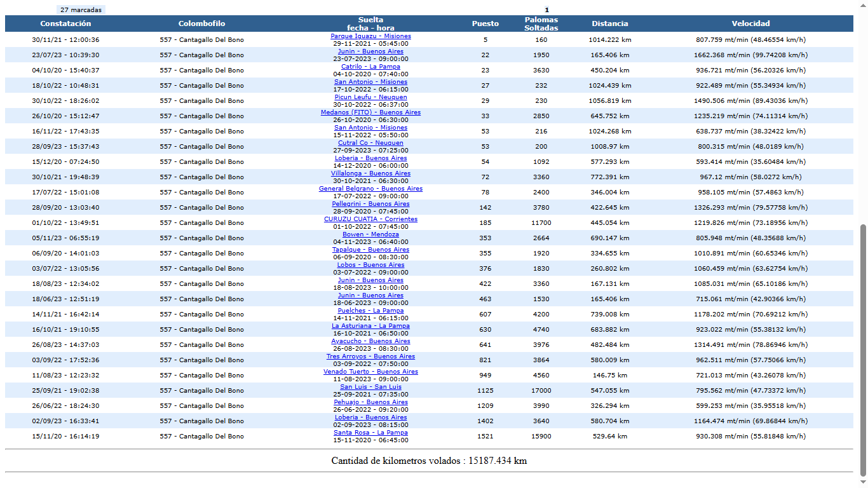Open the Venado Tuerto - Buenos Aires link
868x488 pixels.
pos(370,372)
